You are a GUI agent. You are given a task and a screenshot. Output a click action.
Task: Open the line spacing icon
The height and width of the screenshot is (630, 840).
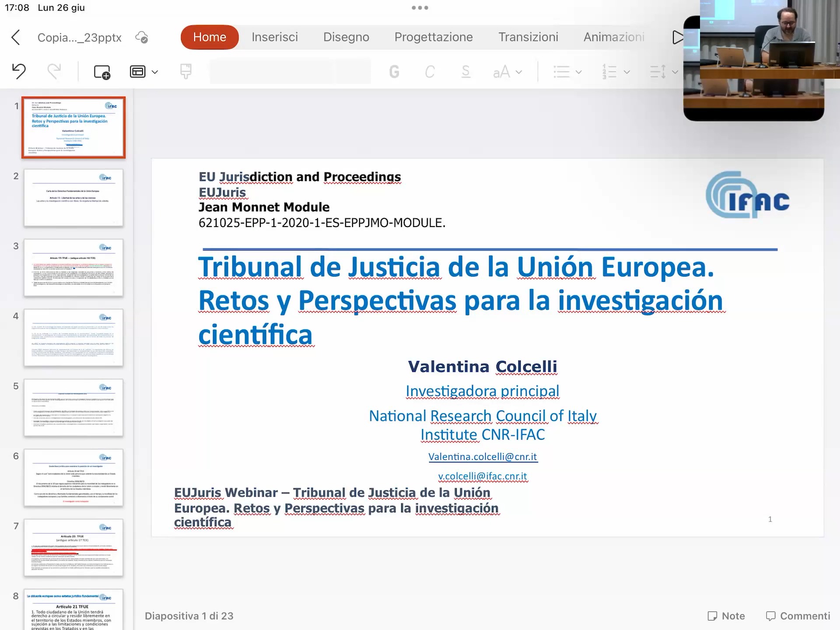click(658, 72)
